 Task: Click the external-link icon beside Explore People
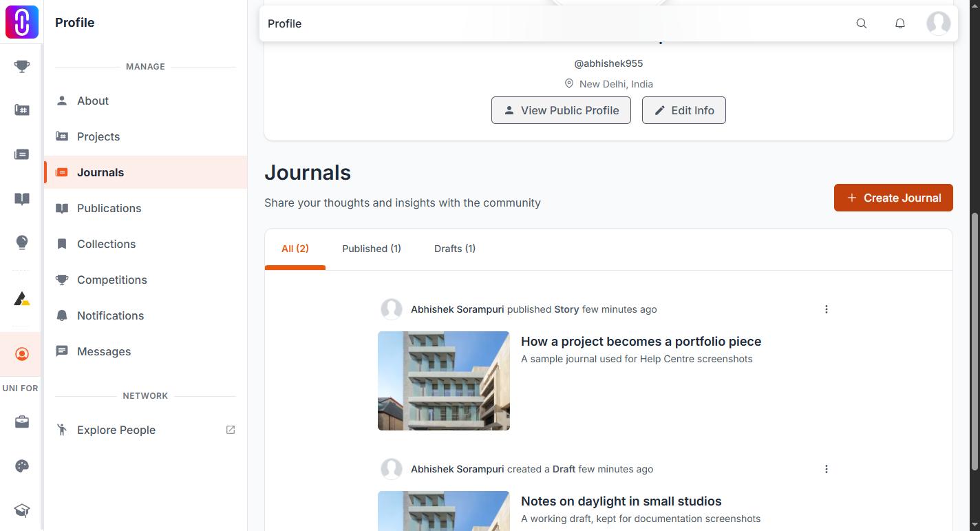[x=231, y=430]
